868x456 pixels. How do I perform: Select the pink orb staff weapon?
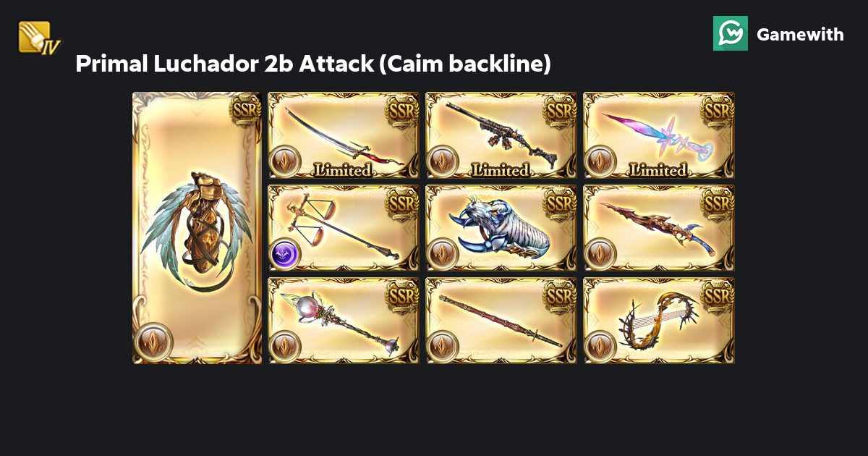(344, 321)
